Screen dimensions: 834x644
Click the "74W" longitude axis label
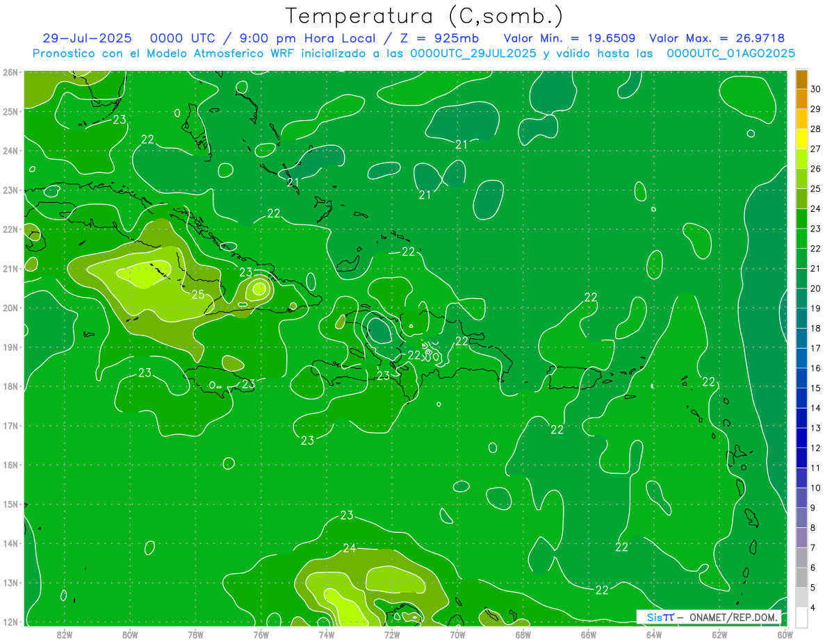(327, 635)
